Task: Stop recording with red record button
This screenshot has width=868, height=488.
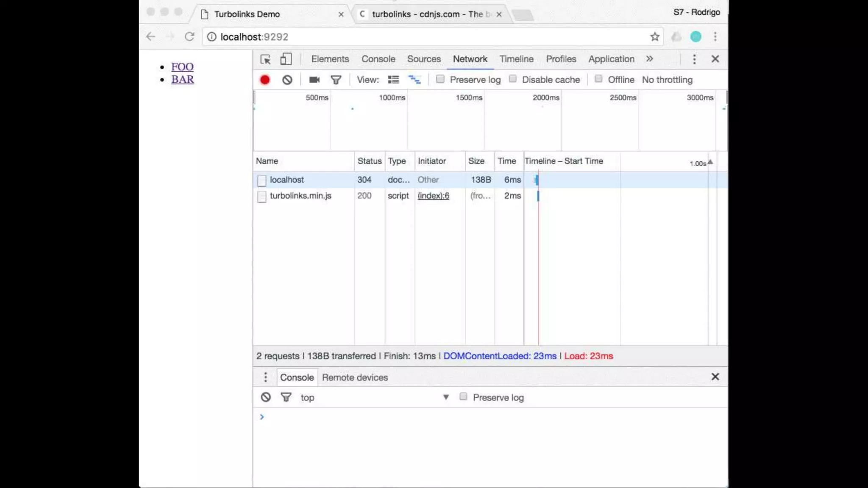Action: pos(265,80)
